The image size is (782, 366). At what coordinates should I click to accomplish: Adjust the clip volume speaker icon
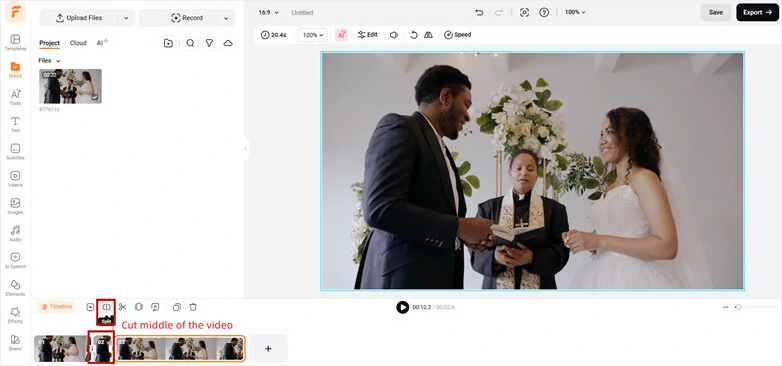(x=394, y=35)
